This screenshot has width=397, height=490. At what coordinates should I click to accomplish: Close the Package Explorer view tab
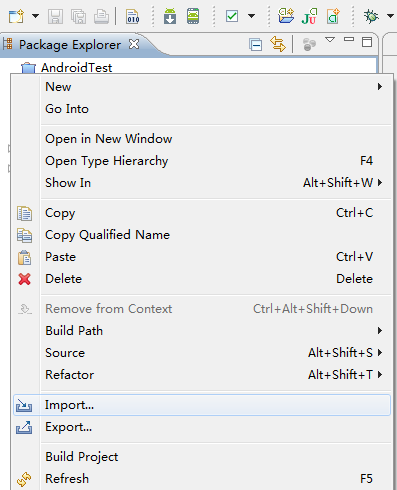[134, 44]
